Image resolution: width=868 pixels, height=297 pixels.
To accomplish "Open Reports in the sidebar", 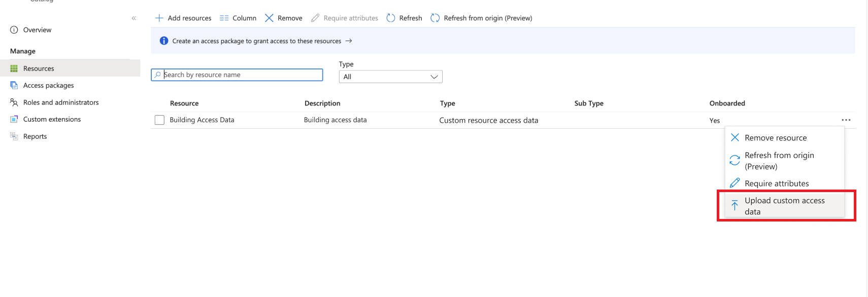I will point(35,136).
